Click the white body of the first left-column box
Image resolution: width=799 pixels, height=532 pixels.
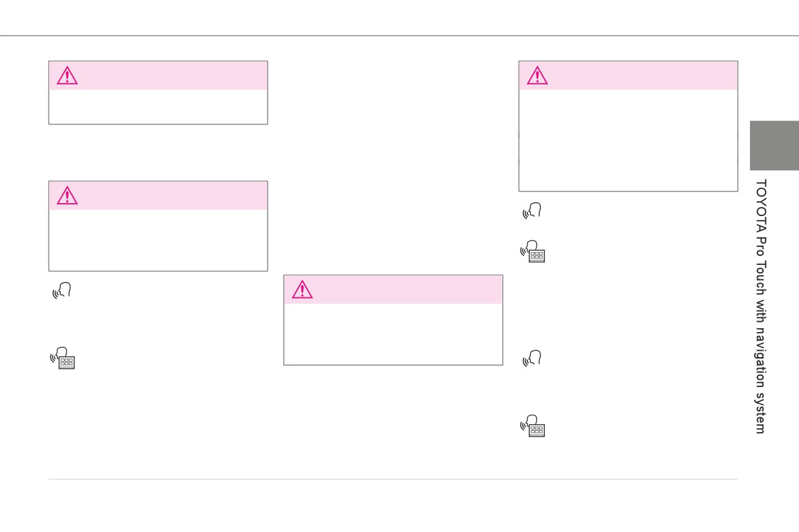click(158, 106)
